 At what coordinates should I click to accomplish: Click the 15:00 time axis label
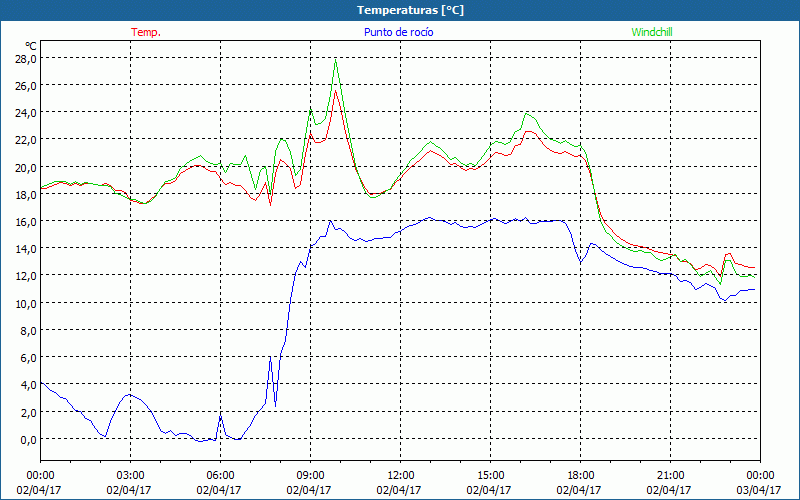(490, 476)
